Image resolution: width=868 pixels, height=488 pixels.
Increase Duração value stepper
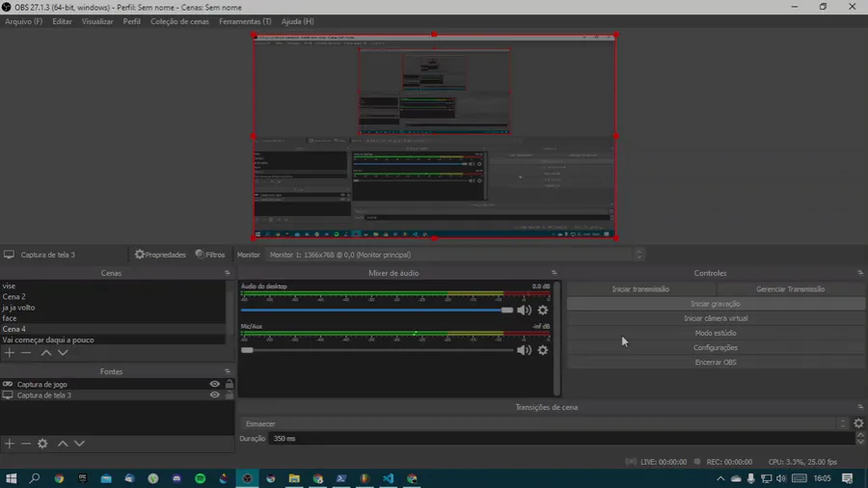(x=859, y=435)
